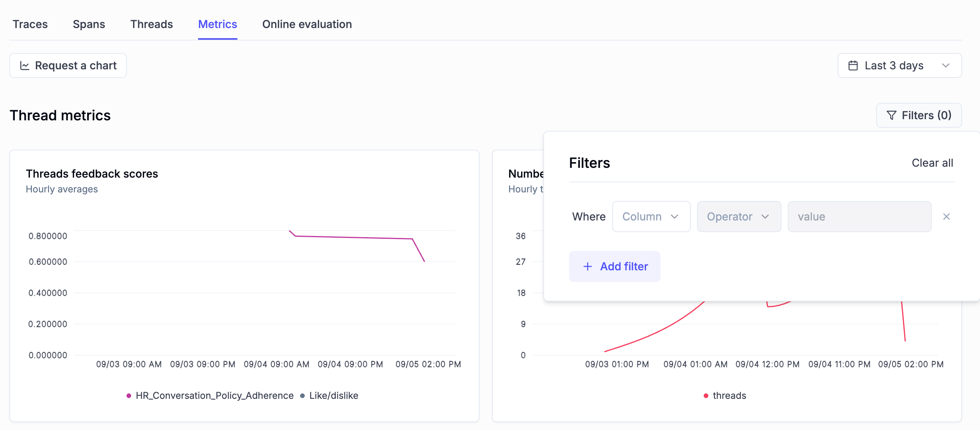Screen dimensions: 980x430
Task: Switch to the Traces tab
Action: 30,24
